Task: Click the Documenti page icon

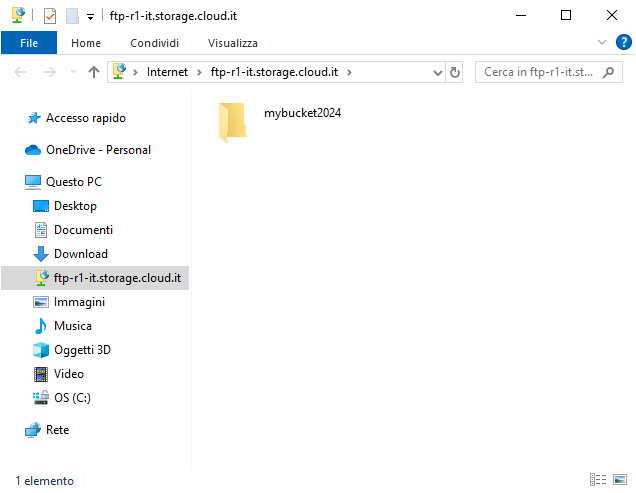Action: (41, 230)
